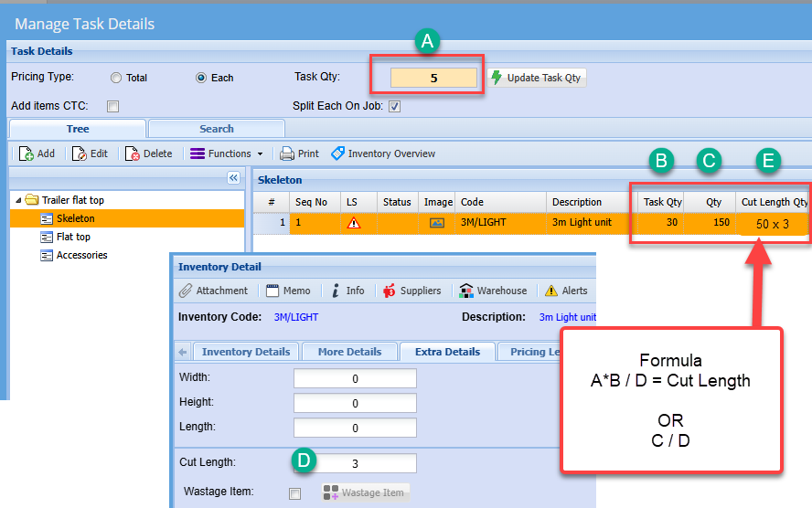Toggle Add items CTC checkbox
The height and width of the screenshot is (508, 812).
[x=112, y=106]
